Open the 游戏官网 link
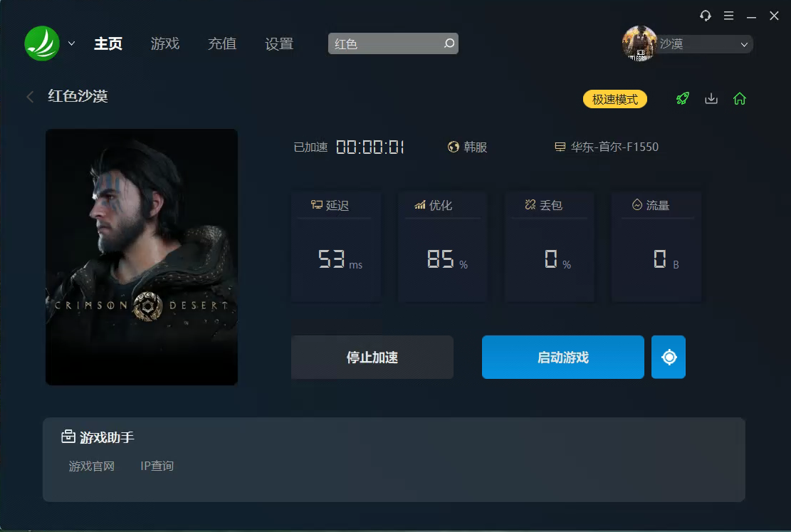 pyautogui.click(x=92, y=466)
